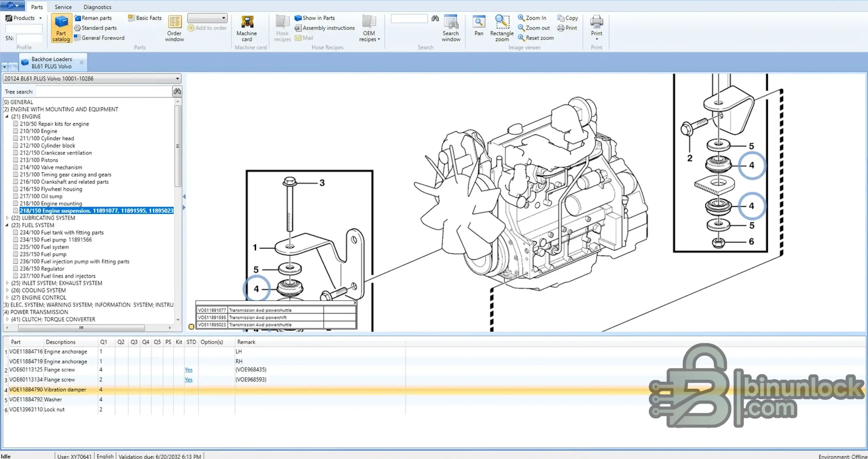The width and height of the screenshot is (868, 459).
Task: Run tree search with binoculars icon
Action: (177, 91)
